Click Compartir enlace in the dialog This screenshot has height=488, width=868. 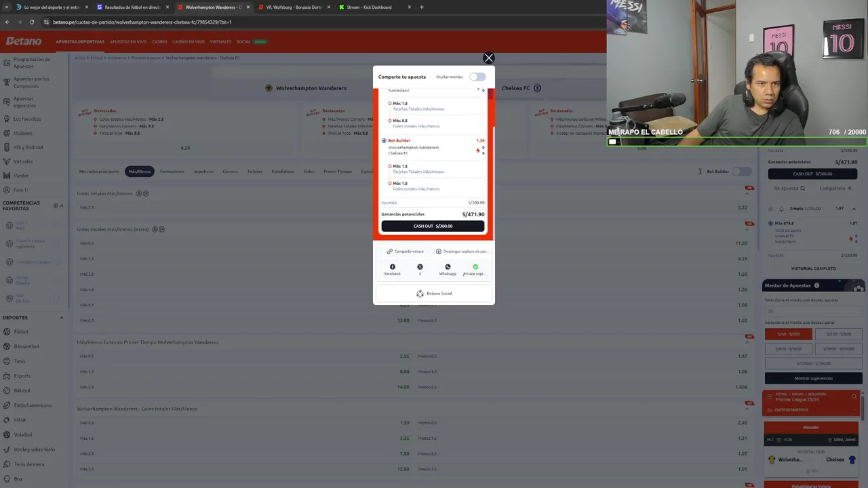(x=406, y=251)
